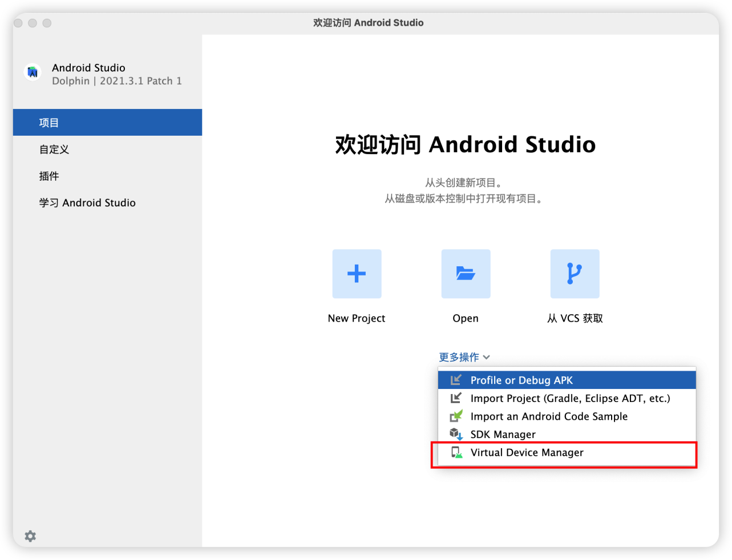Click the 从 VCS 获取 label
732x560 pixels.
(x=575, y=318)
